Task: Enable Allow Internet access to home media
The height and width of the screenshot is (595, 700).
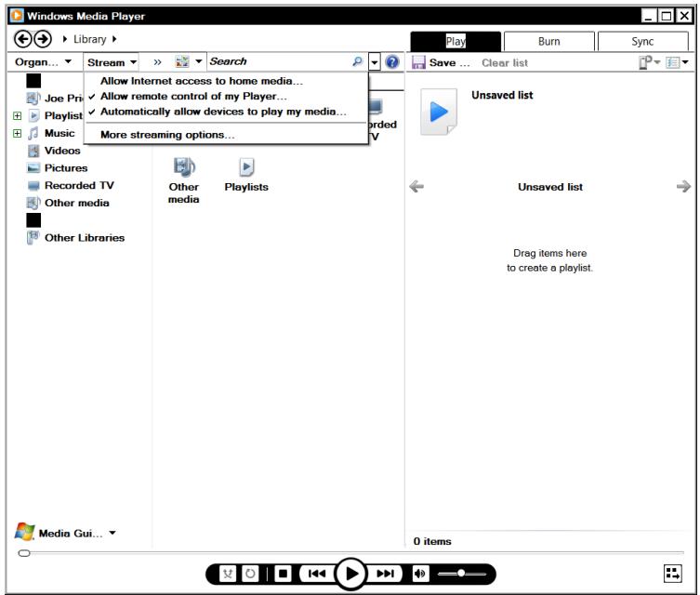Action: click(x=201, y=82)
